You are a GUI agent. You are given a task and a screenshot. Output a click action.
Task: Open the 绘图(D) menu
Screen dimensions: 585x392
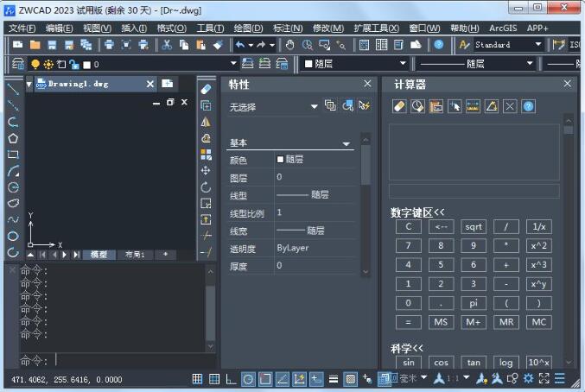coord(248,28)
